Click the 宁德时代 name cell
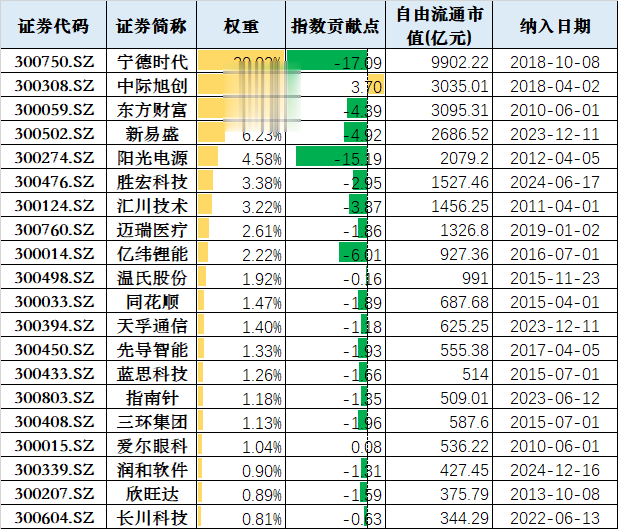 pyautogui.click(x=152, y=62)
